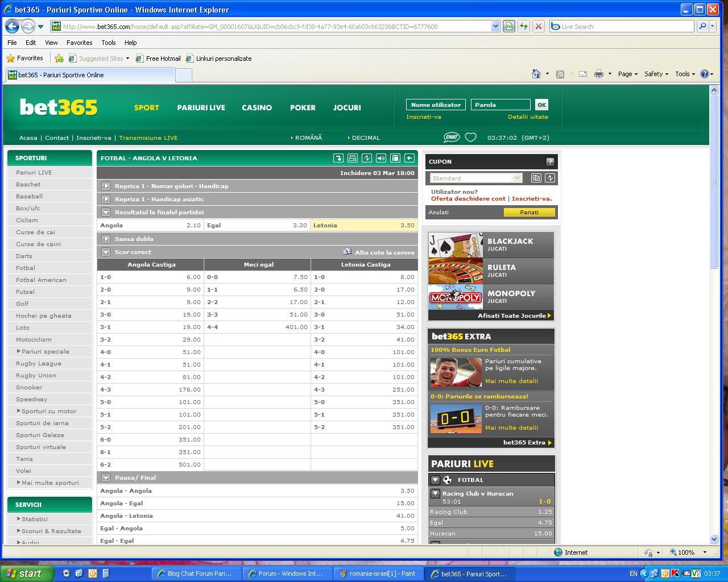Click the Windows start button
Viewport: 728px width, 582px height.
pyautogui.click(x=27, y=573)
